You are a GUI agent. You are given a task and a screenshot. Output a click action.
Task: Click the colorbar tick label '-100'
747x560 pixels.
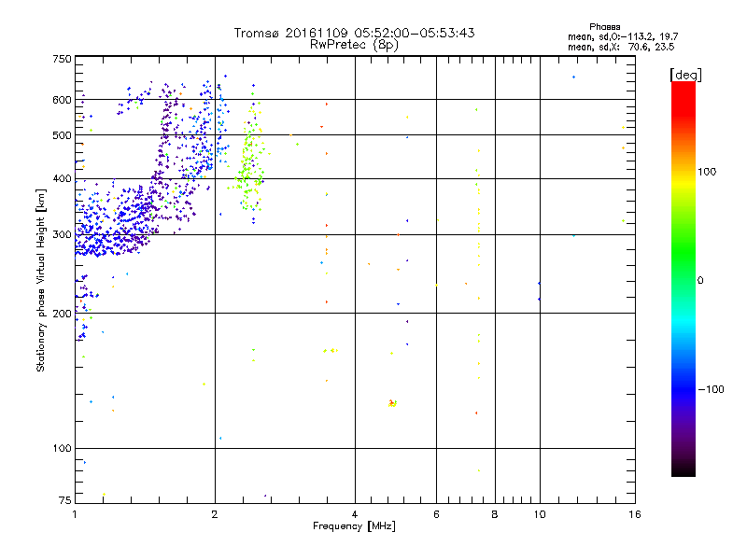pyautogui.click(x=711, y=389)
